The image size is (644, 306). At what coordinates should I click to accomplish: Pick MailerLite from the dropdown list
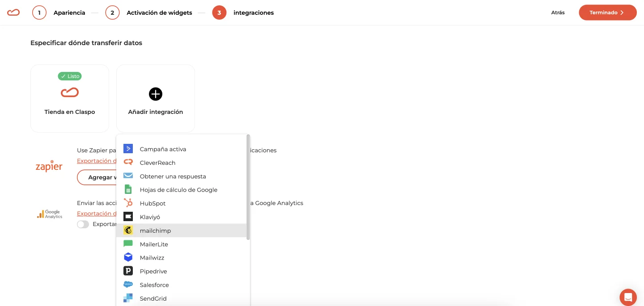pyautogui.click(x=154, y=244)
